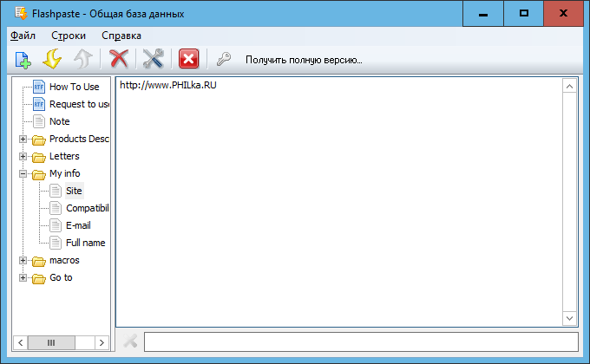The width and height of the screenshot is (590, 364).
Task: Collapse the My info folder
Action: coord(23,173)
